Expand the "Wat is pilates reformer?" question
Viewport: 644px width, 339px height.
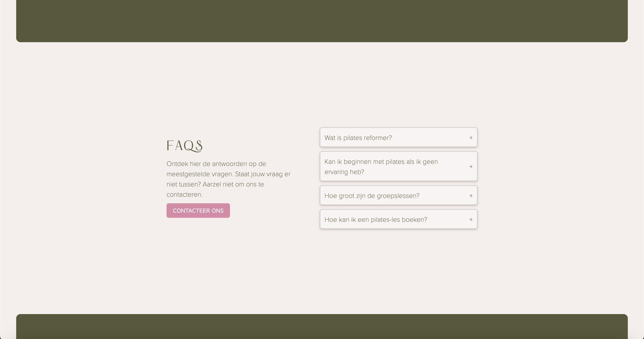[x=358, y=138]
